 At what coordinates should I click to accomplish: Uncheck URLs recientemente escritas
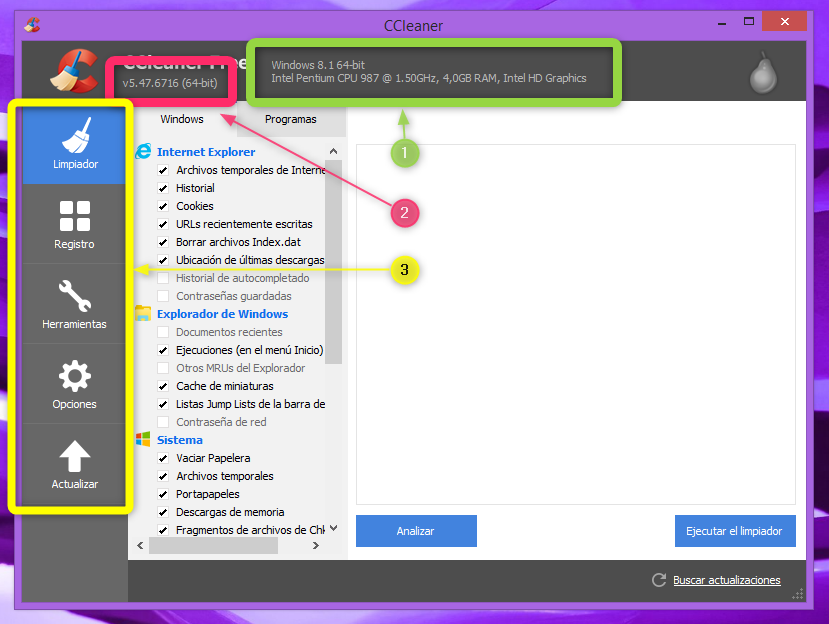coord(163,224)
